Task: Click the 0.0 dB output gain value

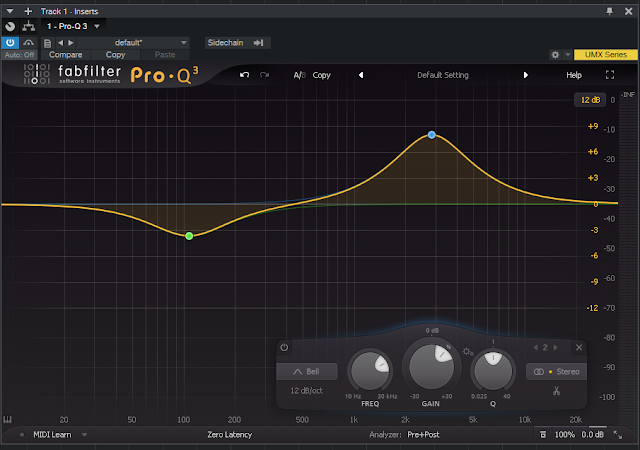Action: (593, 435)
